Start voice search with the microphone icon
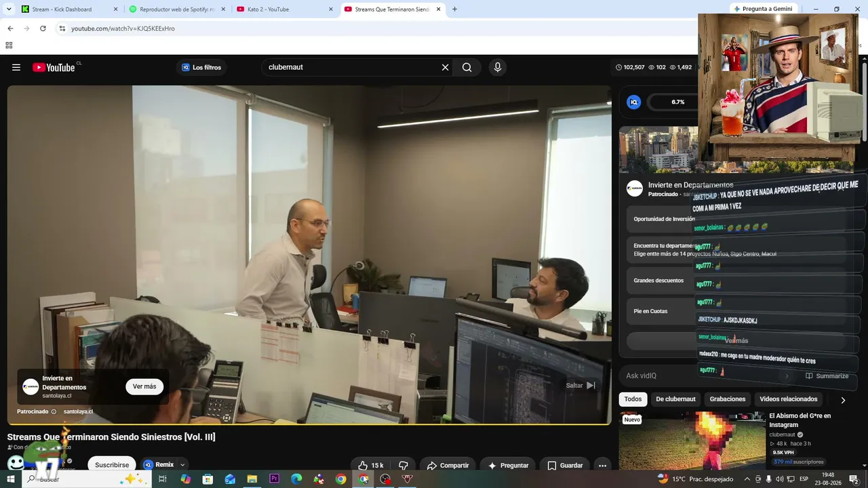This screenshot has width=868, height=488. tap(498, 67)
